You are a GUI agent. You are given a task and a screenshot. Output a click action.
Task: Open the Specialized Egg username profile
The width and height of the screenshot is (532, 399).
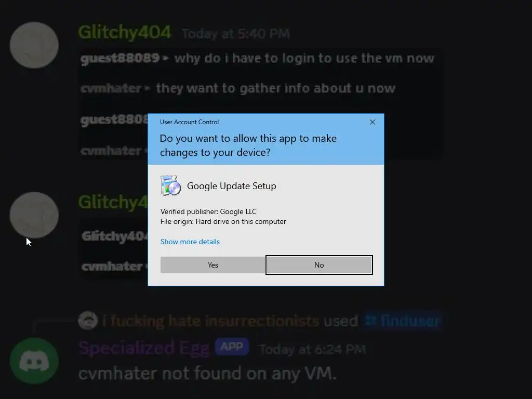click(x=144, y=348)
